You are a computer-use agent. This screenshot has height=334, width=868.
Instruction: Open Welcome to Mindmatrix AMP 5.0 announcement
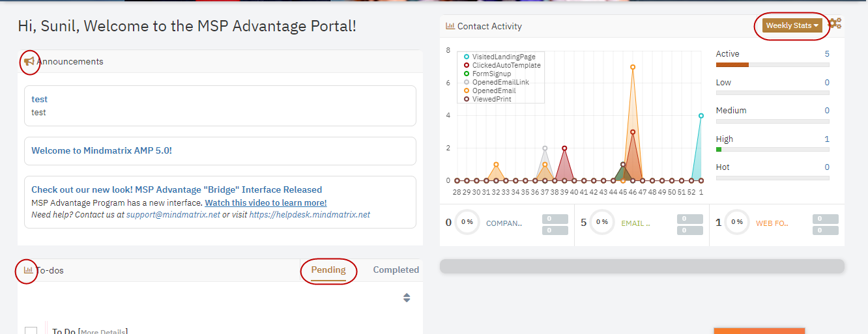tap(102, 150)
